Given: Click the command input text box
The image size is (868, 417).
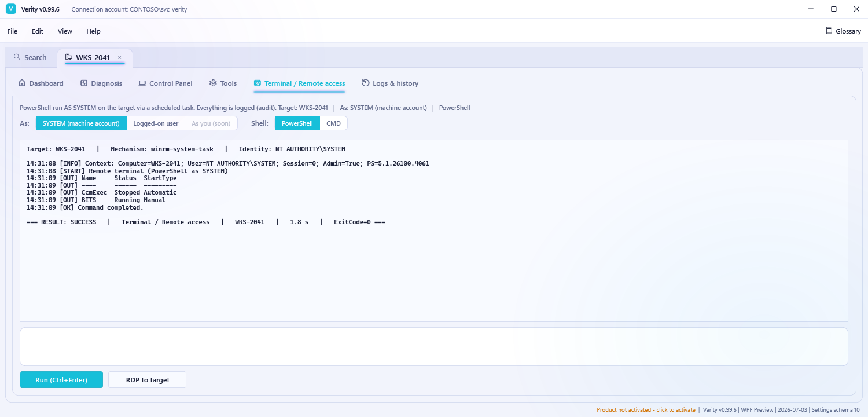Looking at the screenshot, I should point(434,346).
